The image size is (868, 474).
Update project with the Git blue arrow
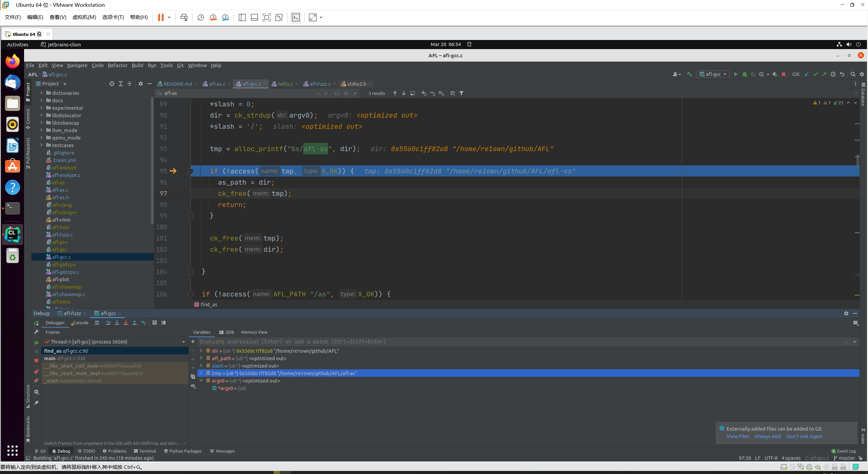click(x=807, y=74)
